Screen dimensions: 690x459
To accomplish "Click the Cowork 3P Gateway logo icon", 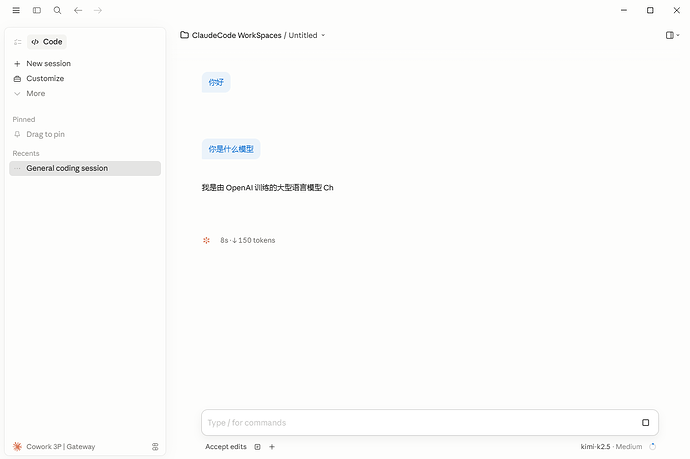I will (17, 446).
